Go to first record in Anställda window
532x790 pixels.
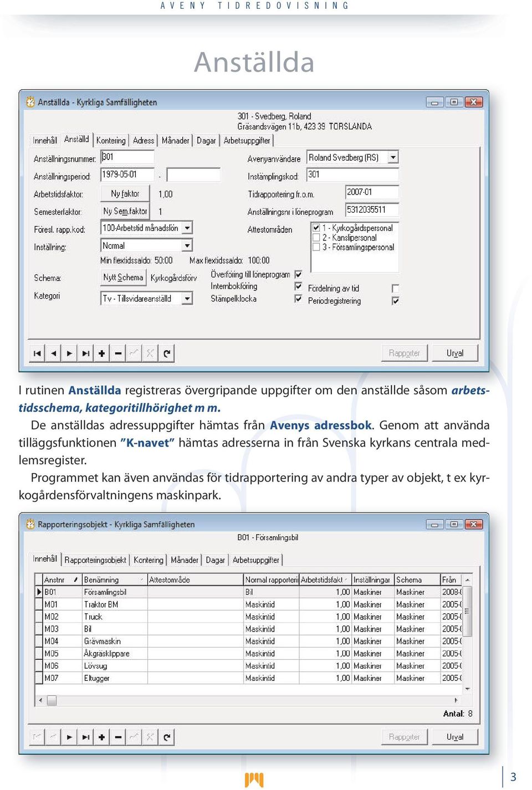coord(37,353)
